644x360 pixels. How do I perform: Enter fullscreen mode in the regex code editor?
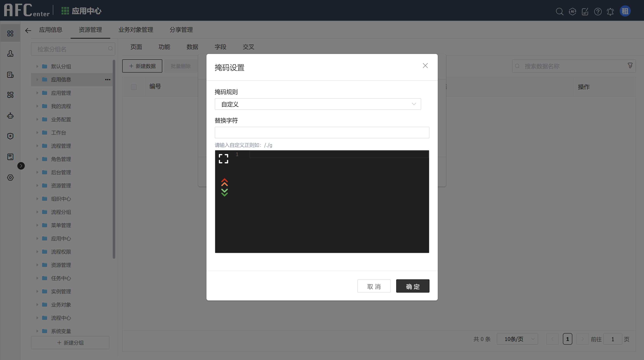[x=223, y=158]
